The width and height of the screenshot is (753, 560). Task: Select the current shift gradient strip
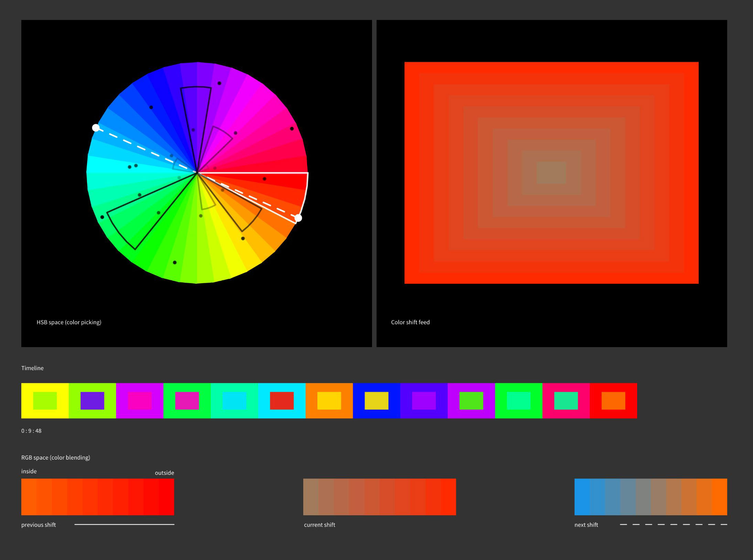click(x=379, y=497)
